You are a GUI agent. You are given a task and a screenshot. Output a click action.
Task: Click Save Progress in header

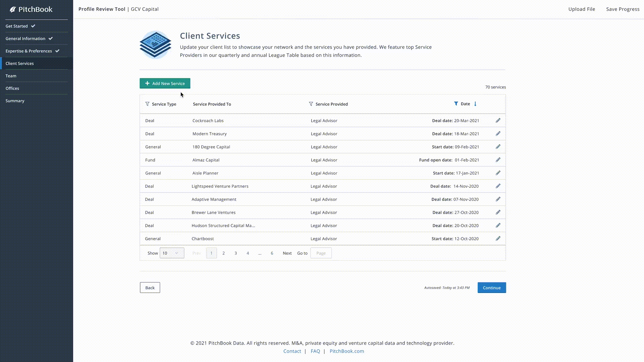[x=623, y=9]
